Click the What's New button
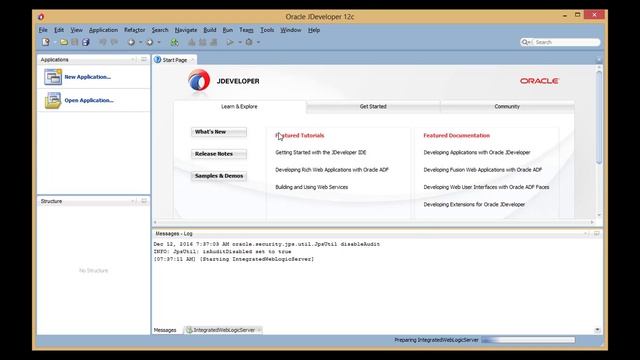Image resolution: width=640 pixels, height=360 pixels. 219,132
